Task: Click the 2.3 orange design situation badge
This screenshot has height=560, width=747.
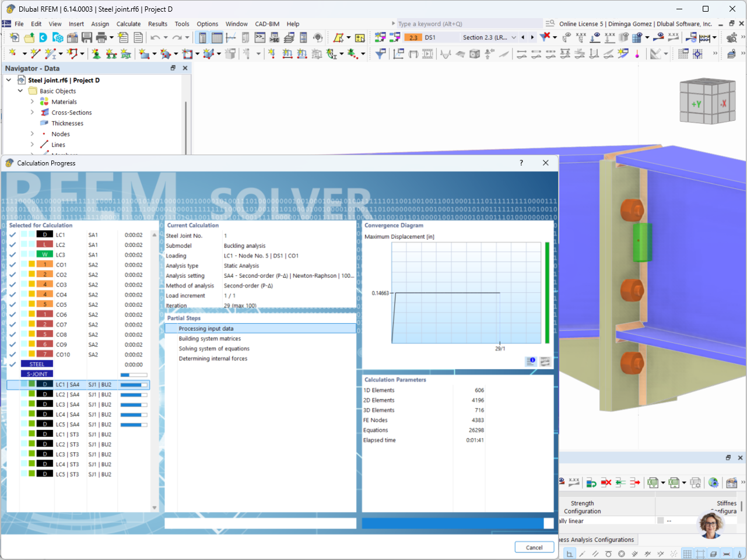Action: coord(413,37)
